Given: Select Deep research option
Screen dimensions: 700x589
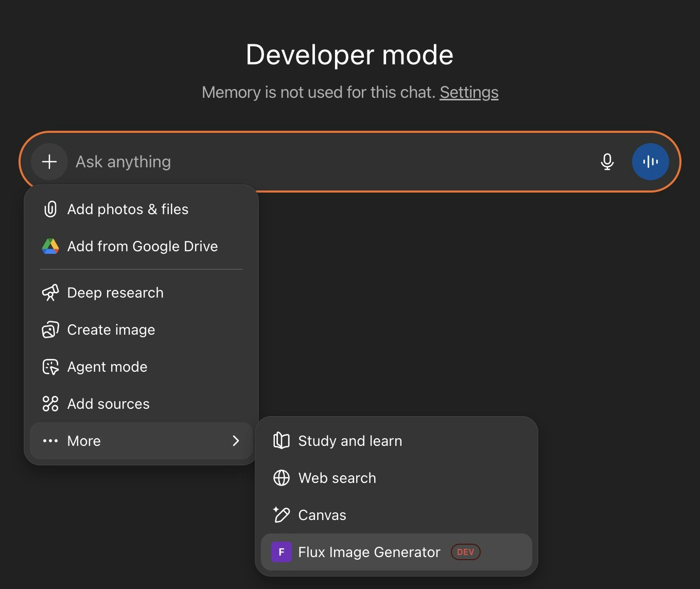Looking at the screenshot, I should pos(141,292).
